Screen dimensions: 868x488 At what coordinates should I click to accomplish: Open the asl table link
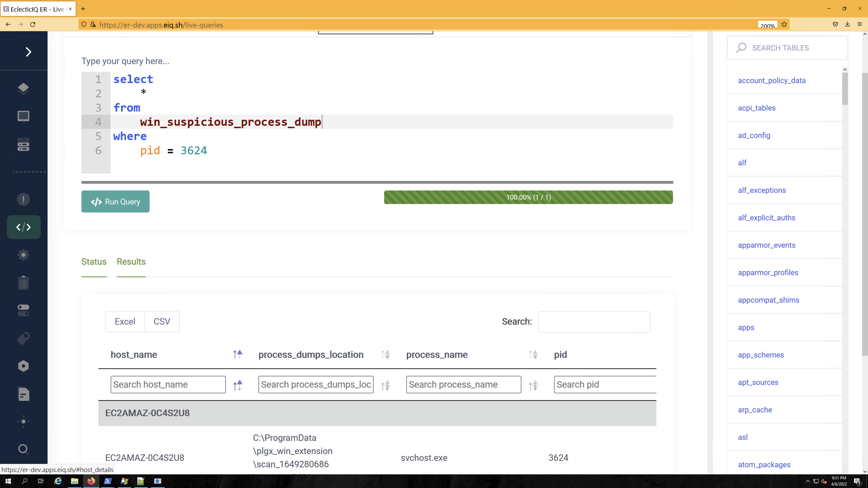[743, 438]
